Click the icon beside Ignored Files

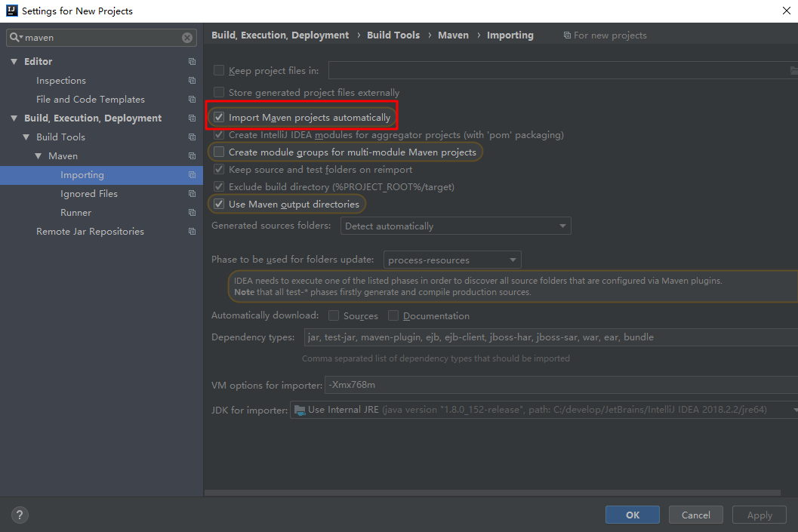tap(192, 194)
